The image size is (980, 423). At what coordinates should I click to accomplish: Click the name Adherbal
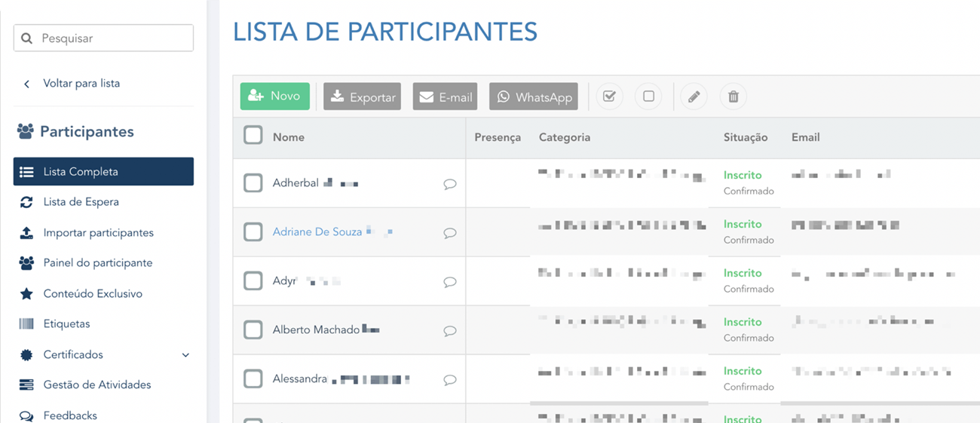pyautogui.click(x=296, y=183)
